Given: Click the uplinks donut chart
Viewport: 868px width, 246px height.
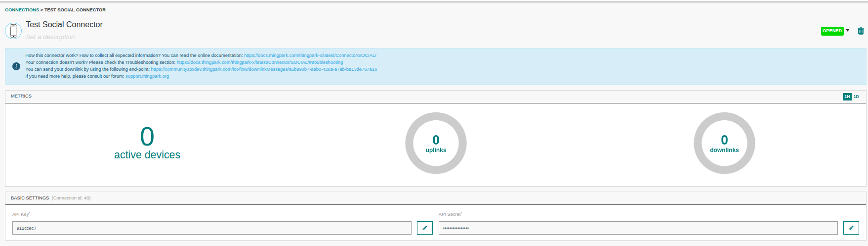Looking at the screenshot, I should pyautogui.click(x=435, y=143).
